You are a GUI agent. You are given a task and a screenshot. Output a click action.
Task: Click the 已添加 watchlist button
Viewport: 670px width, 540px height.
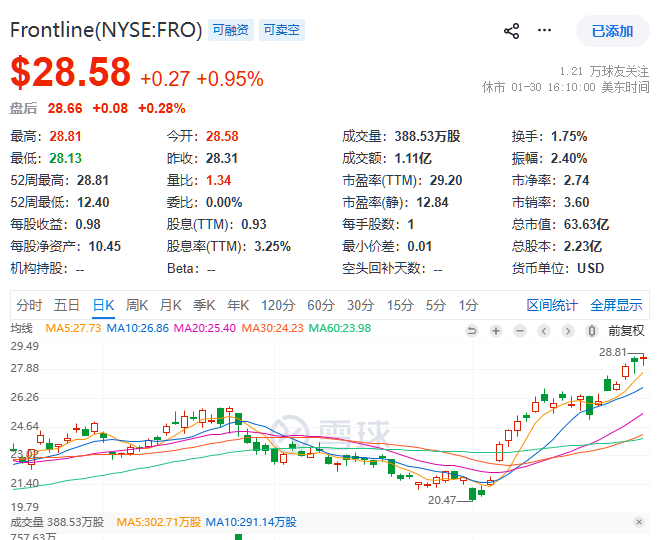click(612, 31)
